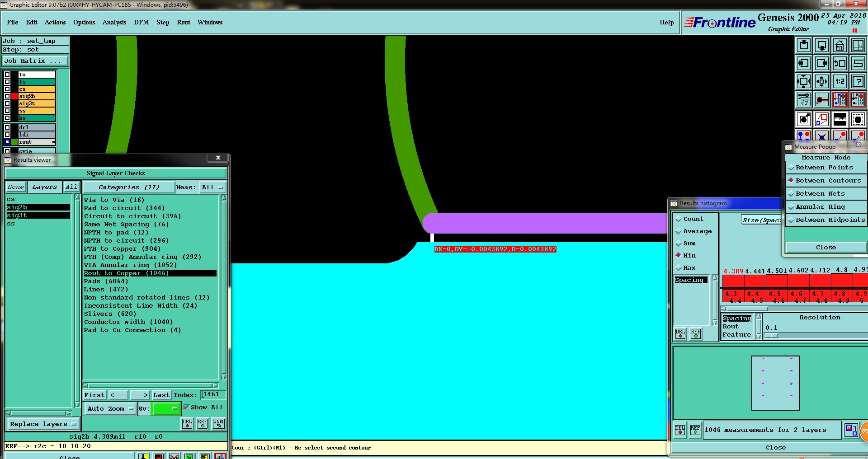The height and width of the screenshot is (459, 868).
Task: Click the pan left arrow icon
Action: click(804, 63)
